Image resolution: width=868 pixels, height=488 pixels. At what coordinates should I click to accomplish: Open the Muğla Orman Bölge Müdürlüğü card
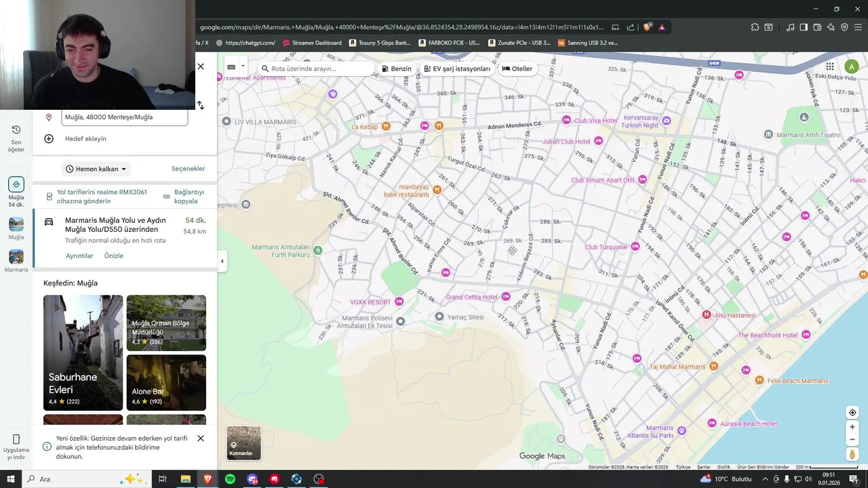tap(166, 323)
